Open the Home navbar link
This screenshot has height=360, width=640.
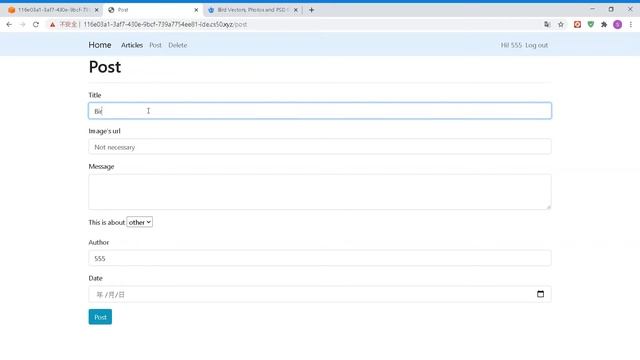point(100,45)
